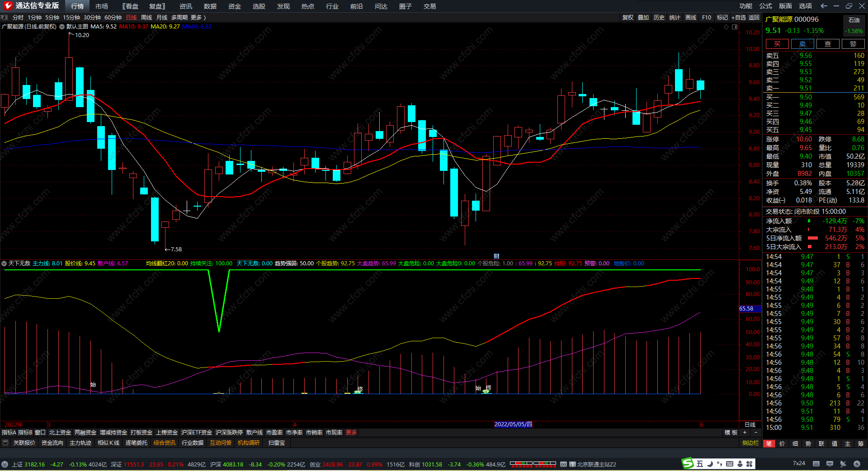This screenshot has width=868, height=471.
Task: Click the blue 卖 sell button
Action: (x=802, y=44)
